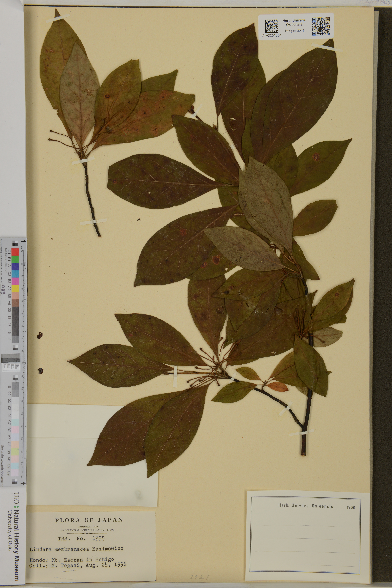Click the green patch on color chart
392x588 pixels.
coord(15,259)
